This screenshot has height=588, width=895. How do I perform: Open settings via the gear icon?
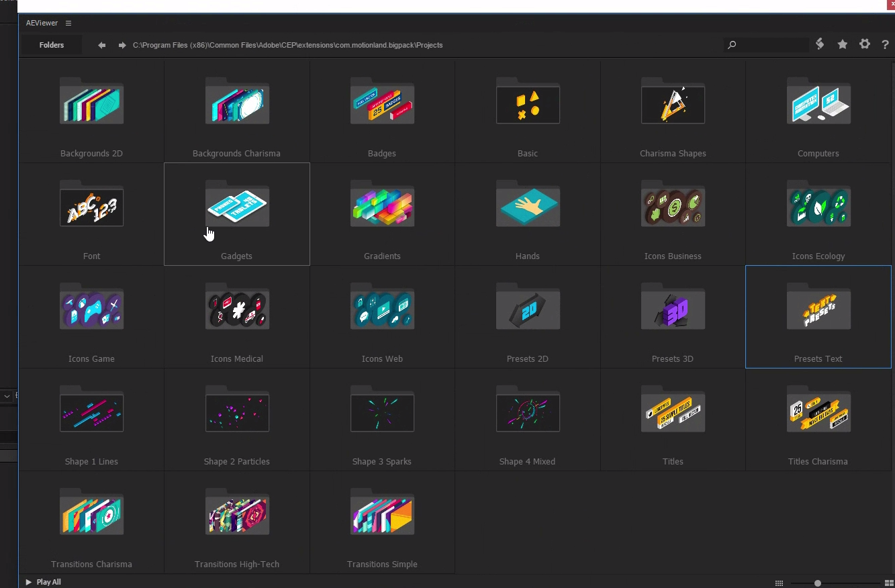pos(865,44)
